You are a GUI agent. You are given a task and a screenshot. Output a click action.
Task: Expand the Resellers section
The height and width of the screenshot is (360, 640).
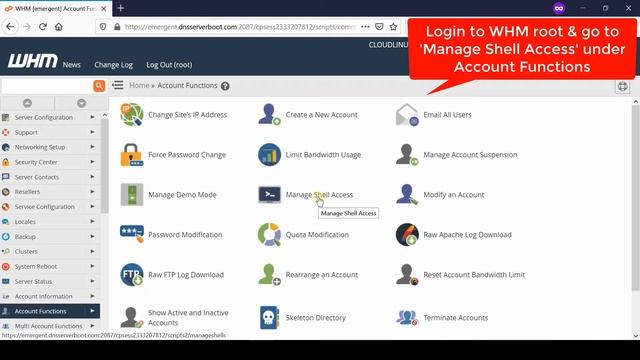[50, 191]
